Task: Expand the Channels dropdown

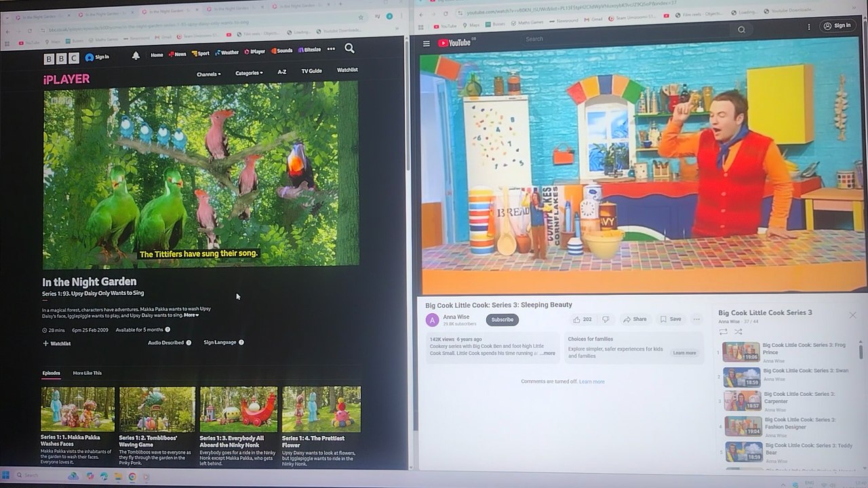Action: 209,74
